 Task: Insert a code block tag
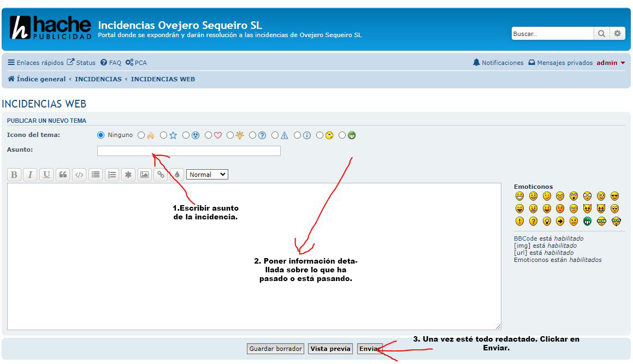pos(79,175)
